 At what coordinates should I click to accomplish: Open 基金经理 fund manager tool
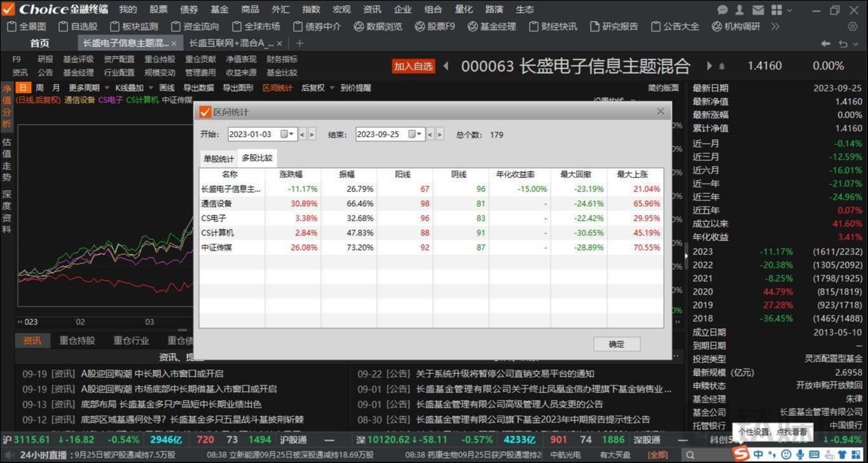coord(492,26)
